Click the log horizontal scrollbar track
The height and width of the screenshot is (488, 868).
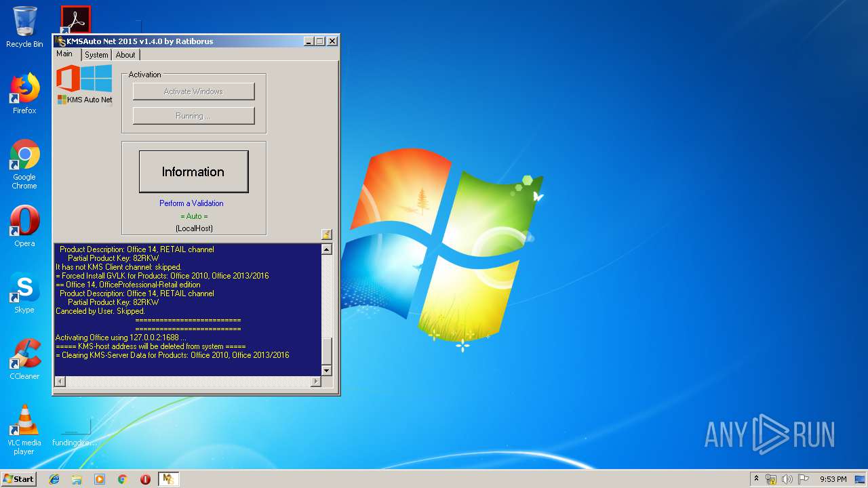[187, 382]
